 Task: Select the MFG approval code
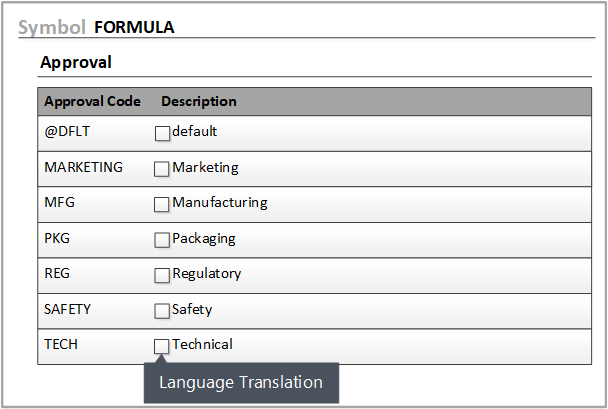coord(60,202)
